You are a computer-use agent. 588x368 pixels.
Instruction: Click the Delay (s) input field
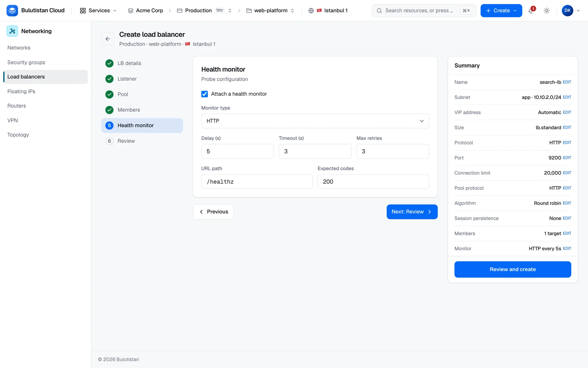coord(237,151)
